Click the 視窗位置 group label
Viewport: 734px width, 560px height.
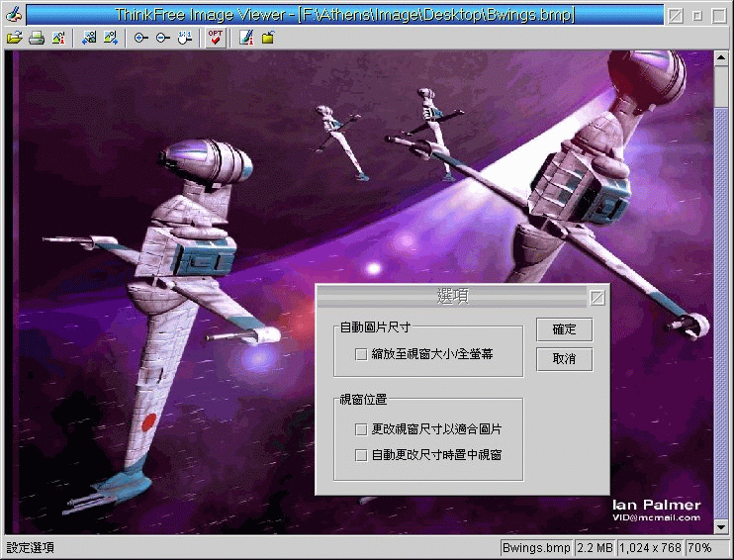(363, 400)
